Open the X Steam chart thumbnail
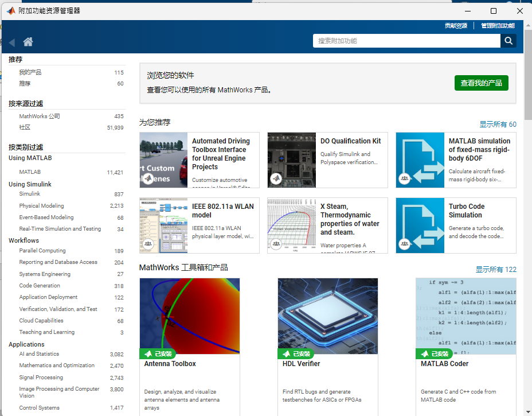Image resolution: width=532 pixels, height=416 pixels. pyautogui.click(x=292, y=226)
